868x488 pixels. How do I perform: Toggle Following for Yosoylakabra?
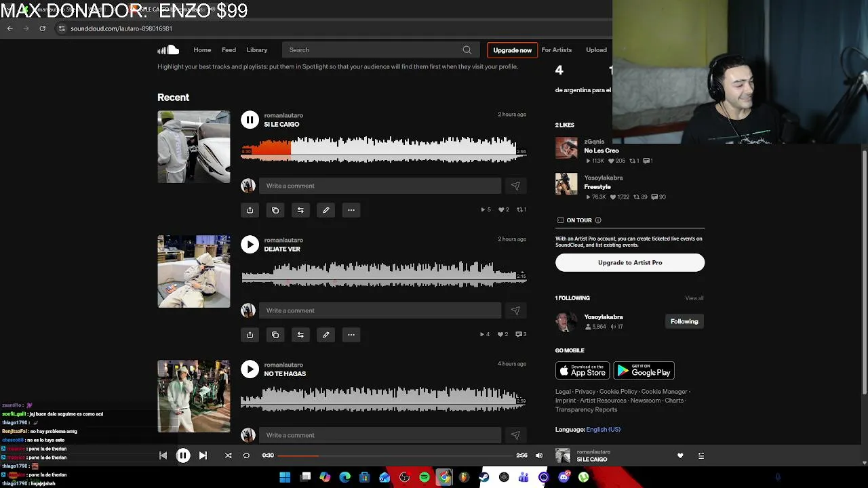(x=684, y=321)
